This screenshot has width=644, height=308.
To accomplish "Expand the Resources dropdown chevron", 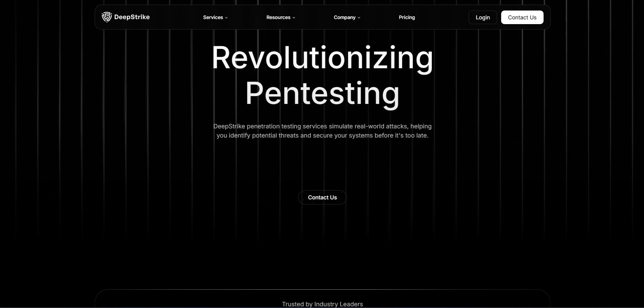I will coord(294,18).
